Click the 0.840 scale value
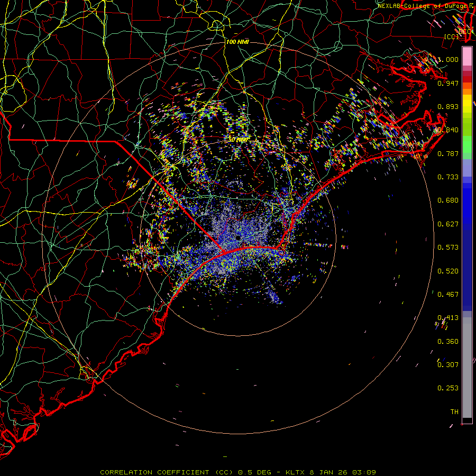This screenshot has height=476, width=476. click(x=448, y=130)
